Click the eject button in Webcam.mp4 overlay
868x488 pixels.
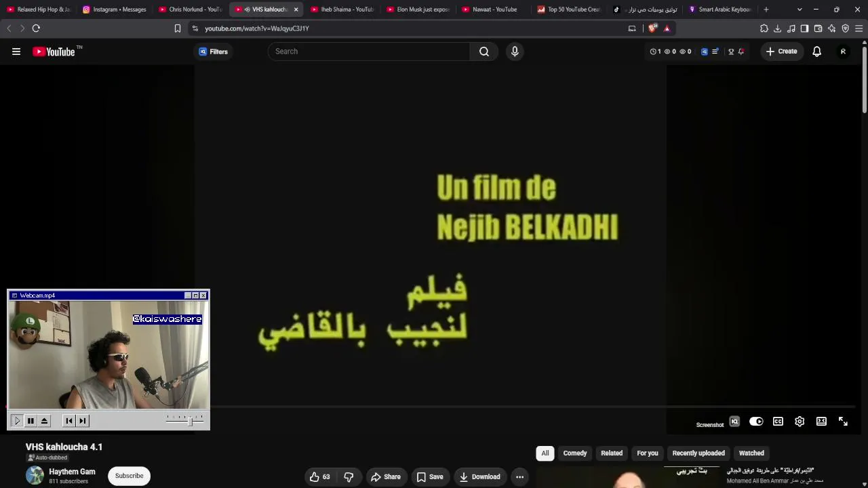click(x=44, y=421)
